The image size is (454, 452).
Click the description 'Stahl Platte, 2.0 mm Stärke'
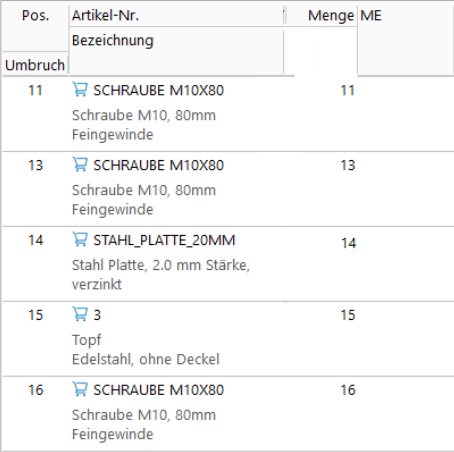[x=161, y=265]
